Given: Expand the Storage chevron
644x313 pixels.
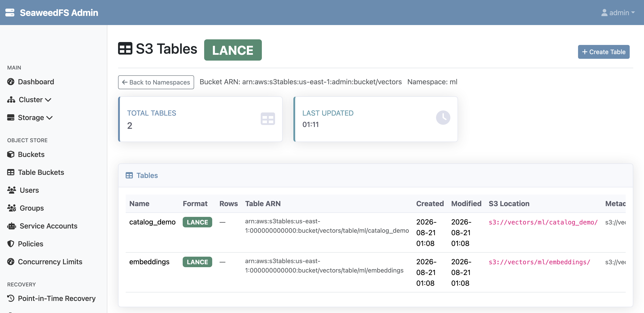Looking at the screenshot, I should (x=49, y=118).
